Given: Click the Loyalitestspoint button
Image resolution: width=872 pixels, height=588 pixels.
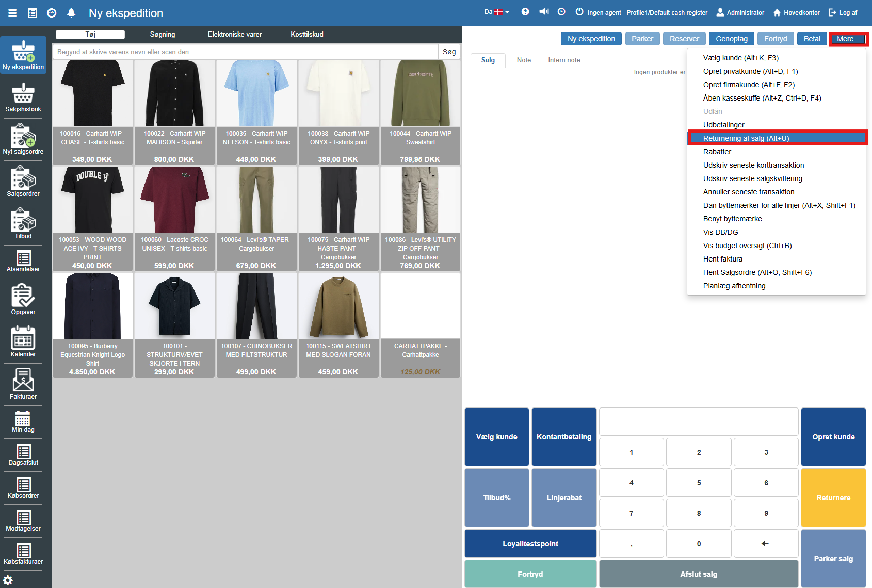Looking at the screenshot, I should pos(530,544).
